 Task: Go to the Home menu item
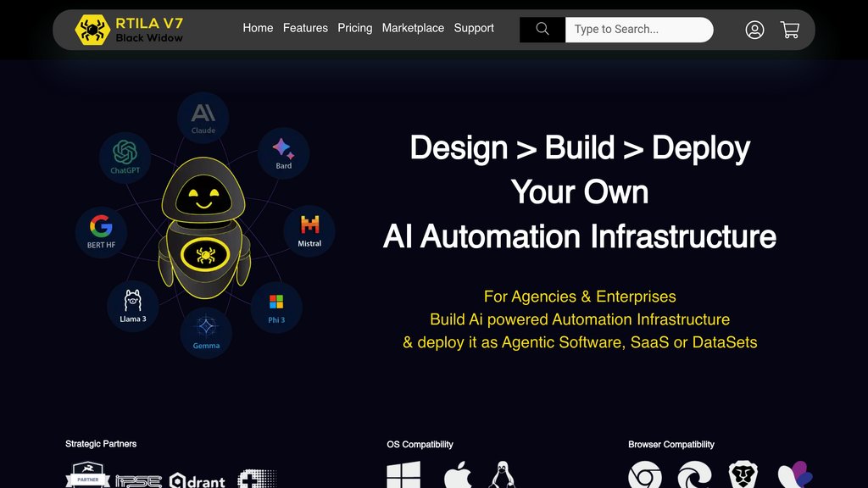tap(258, 28)
